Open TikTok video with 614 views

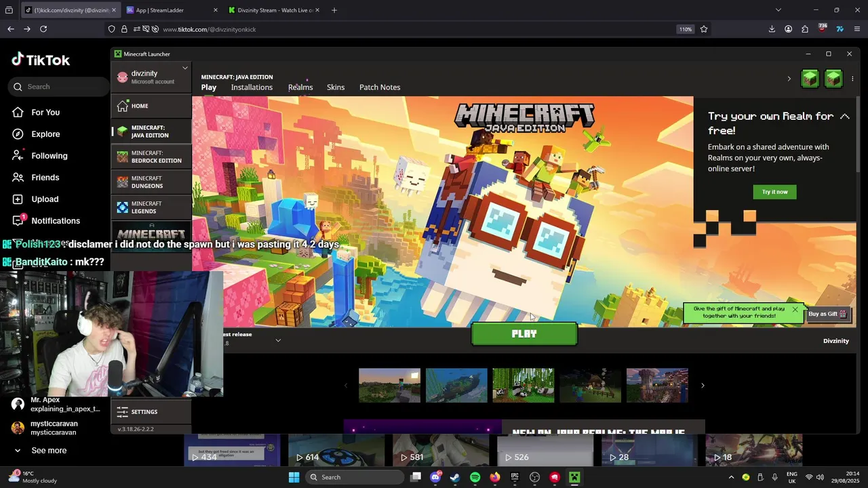click(336, 451)
